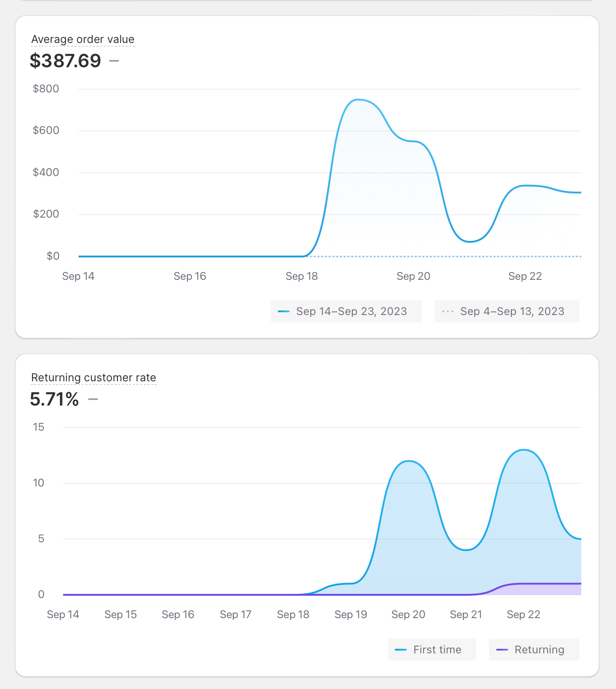The height and width of the screenshot is (689, 616).
Task: Click the $800 y-axis label
Action: click(46, 89)
